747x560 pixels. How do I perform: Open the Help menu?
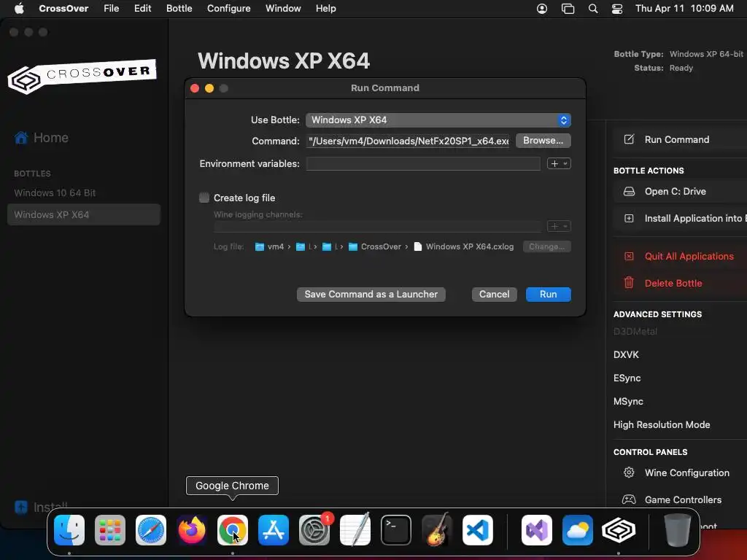(x=326, y=9)
